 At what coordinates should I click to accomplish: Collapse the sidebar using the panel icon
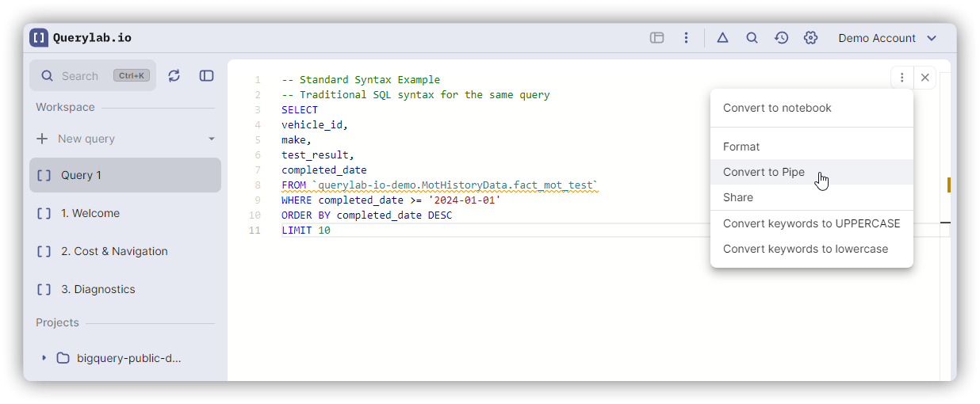pyautogui.click(x=206, y=76)
